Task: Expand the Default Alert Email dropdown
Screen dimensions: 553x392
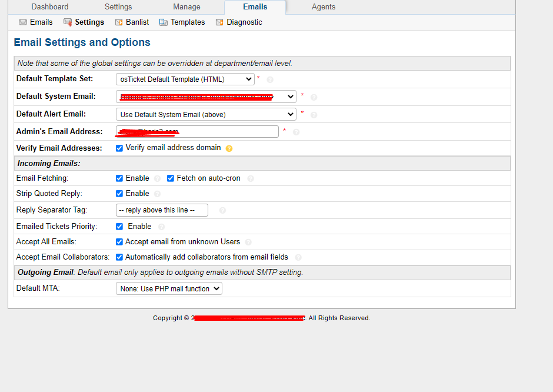Action: coord(206,114)
